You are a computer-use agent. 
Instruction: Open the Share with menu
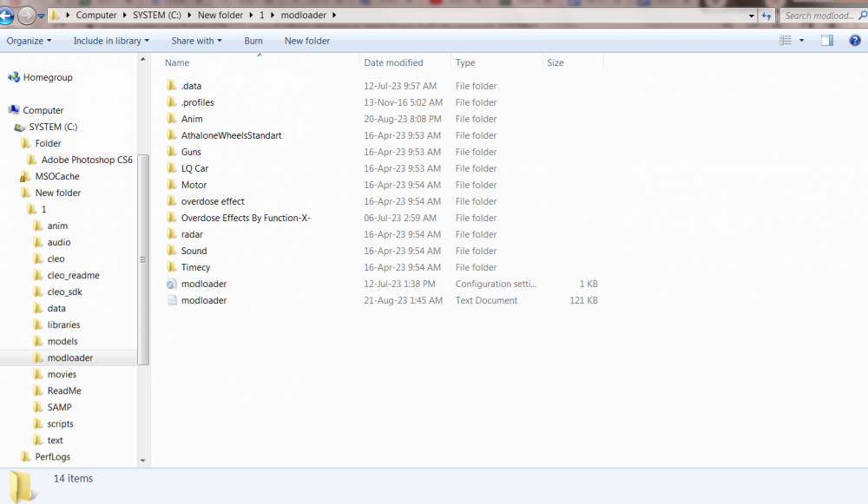196,41
